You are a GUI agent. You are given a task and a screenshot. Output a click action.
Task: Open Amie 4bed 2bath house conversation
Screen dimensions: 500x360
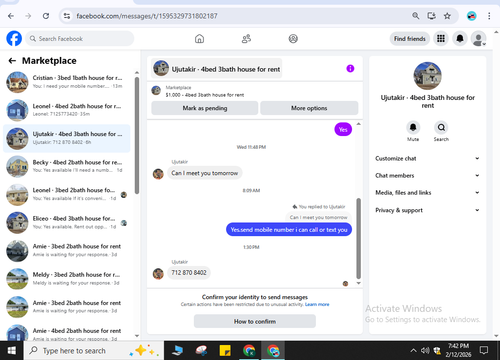point(67,333)
